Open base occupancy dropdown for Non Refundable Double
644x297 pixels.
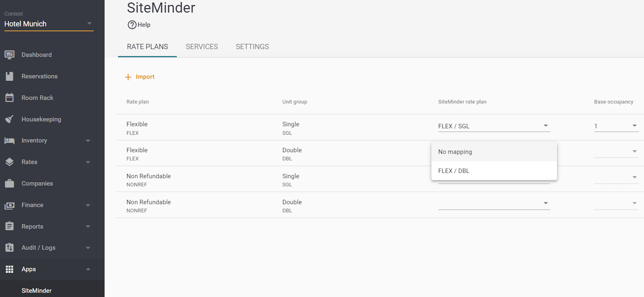click(x=616, y=203)
